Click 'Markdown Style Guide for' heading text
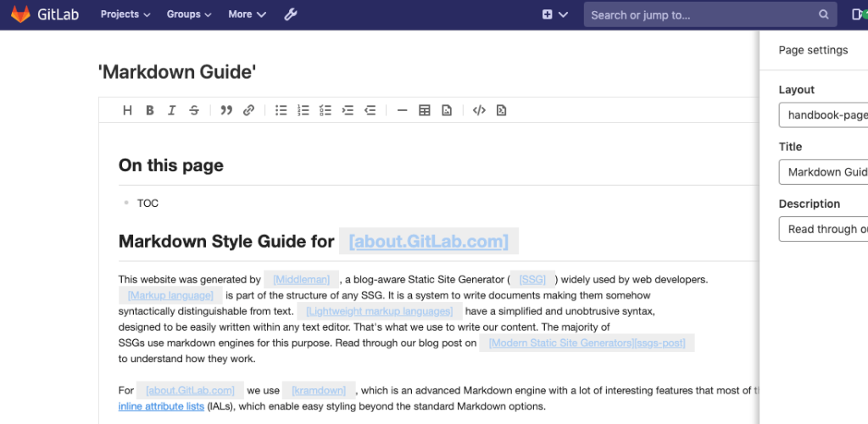 point(226,242)
